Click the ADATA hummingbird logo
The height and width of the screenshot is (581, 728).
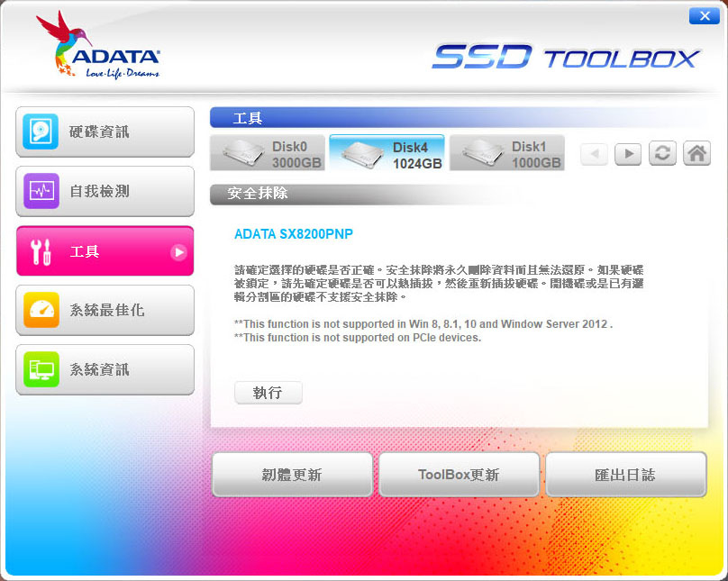pyautogui.click(x=98, y=45)
